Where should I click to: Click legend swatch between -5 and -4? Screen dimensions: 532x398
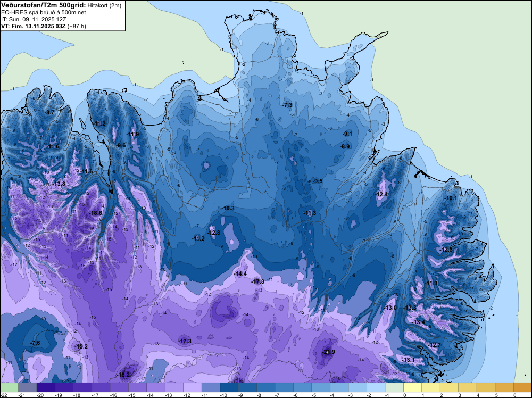(321, 387)
